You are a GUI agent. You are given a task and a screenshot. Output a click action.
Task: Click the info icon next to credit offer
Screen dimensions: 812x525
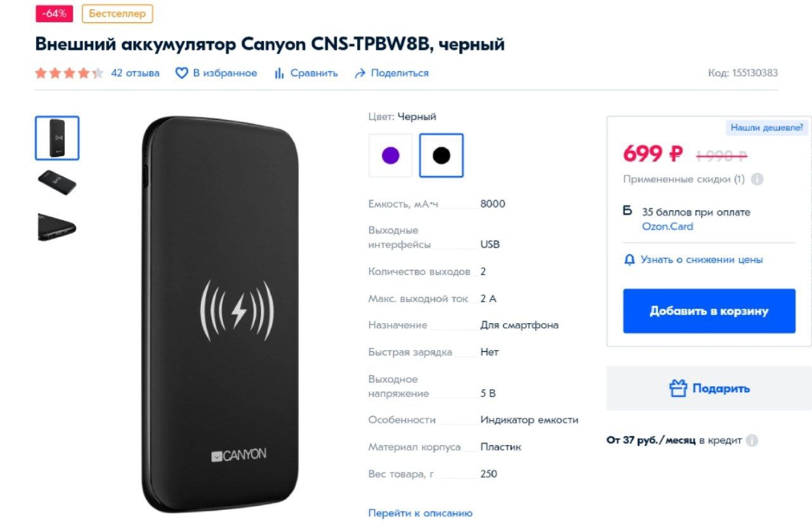pyautogui.click(x=752, y=440)
